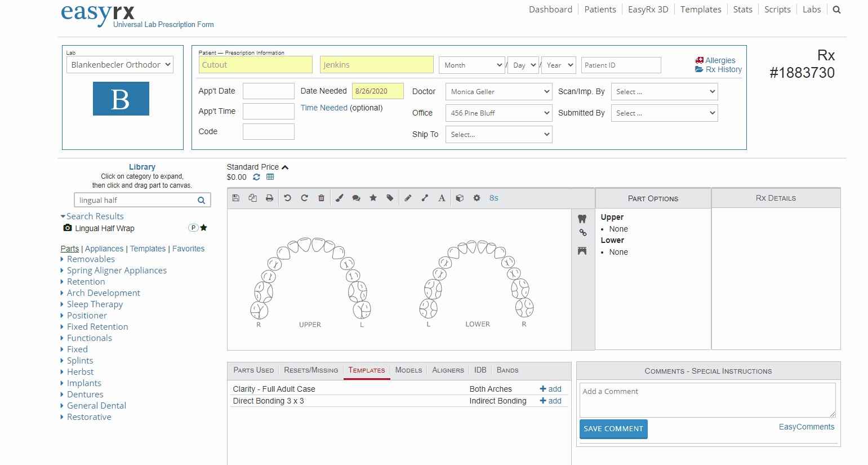Open the Ship To dropdown
The height and width of the screenshot is (465, 868).
[x=499, y=134]
